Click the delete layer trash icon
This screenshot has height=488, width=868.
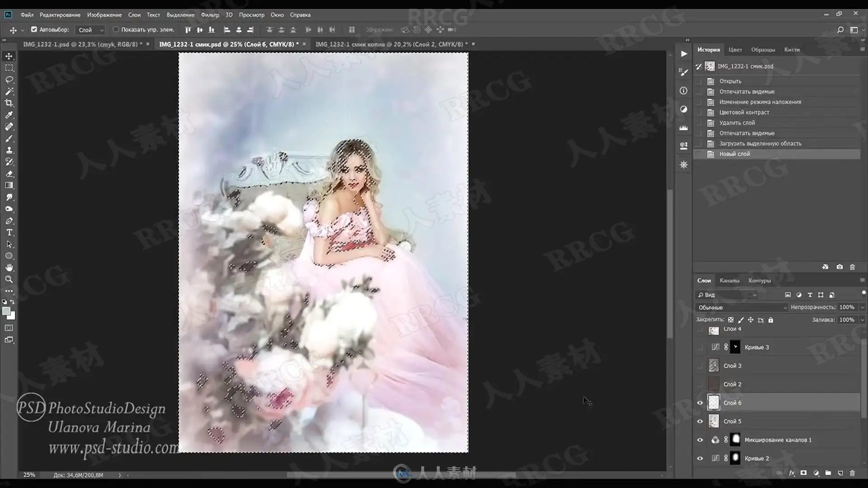point(852,473)
